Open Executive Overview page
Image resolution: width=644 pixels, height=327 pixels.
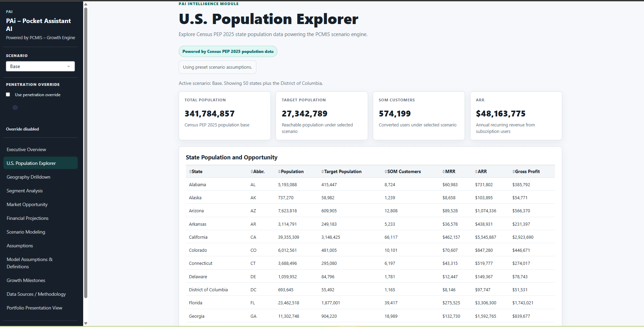click(41, 149)
